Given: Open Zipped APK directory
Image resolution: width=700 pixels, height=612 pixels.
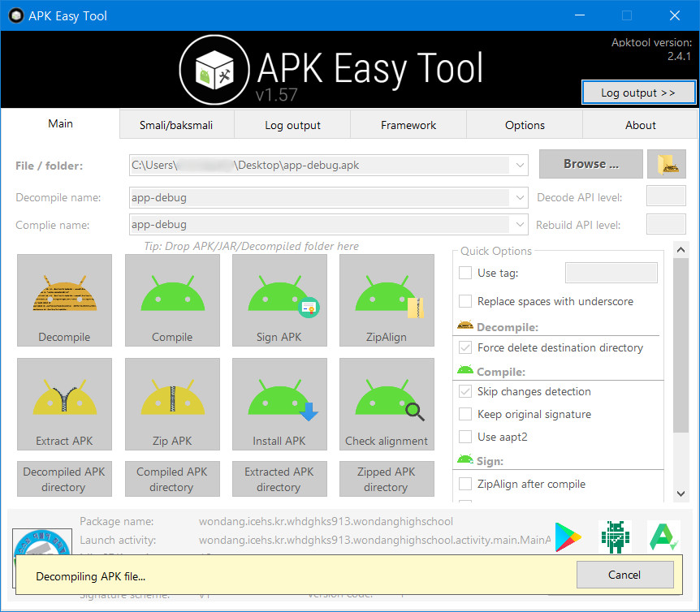Looking at the screenshot, I should (x=387, y=479).
